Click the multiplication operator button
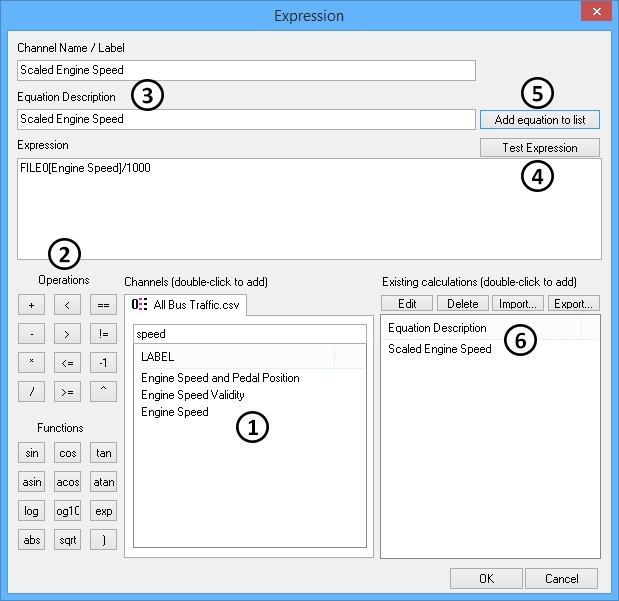This screenshot has height=601, width=619. 31,362
